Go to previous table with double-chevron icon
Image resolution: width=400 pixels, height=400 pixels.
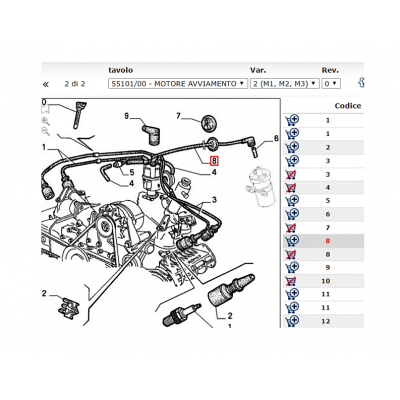point(46,84)
